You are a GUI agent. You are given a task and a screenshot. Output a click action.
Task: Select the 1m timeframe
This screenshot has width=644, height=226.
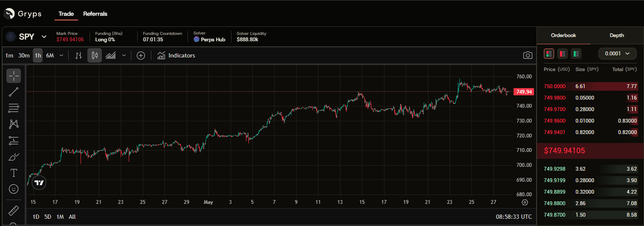tap(9, 55)
